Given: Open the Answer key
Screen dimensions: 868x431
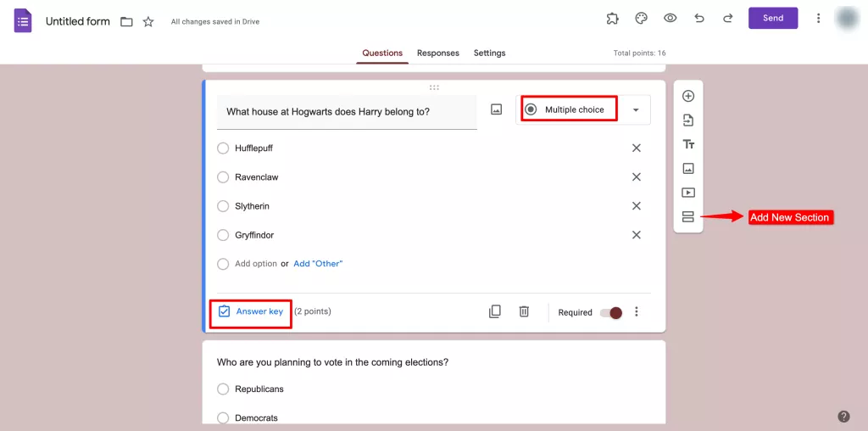Looking at the screenshot, I should click(251, 311).
